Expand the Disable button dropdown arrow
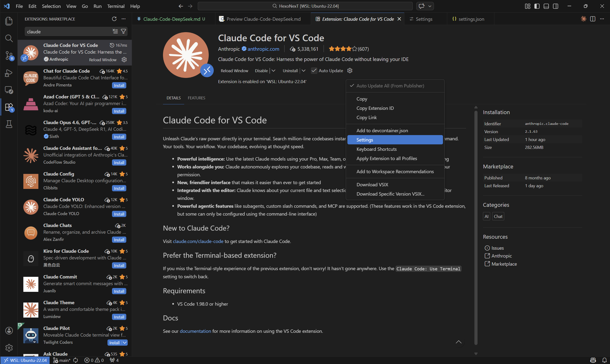 coord(273,71)
